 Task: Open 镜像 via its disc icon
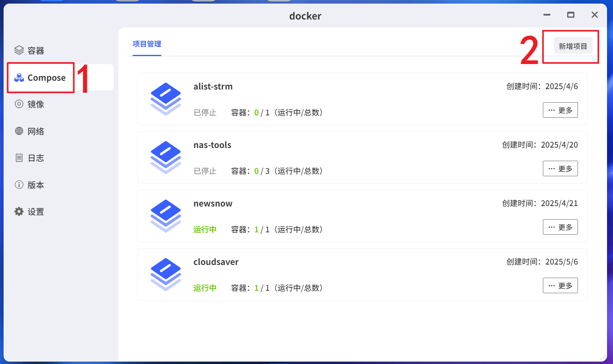point(18,104)
